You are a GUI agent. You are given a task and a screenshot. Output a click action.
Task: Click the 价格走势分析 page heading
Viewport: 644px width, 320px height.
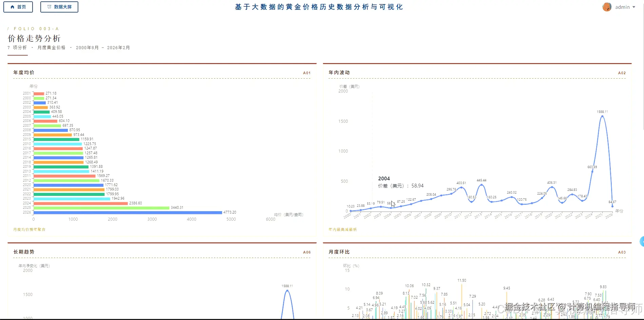pyautogui.click(x=34, y=38)
